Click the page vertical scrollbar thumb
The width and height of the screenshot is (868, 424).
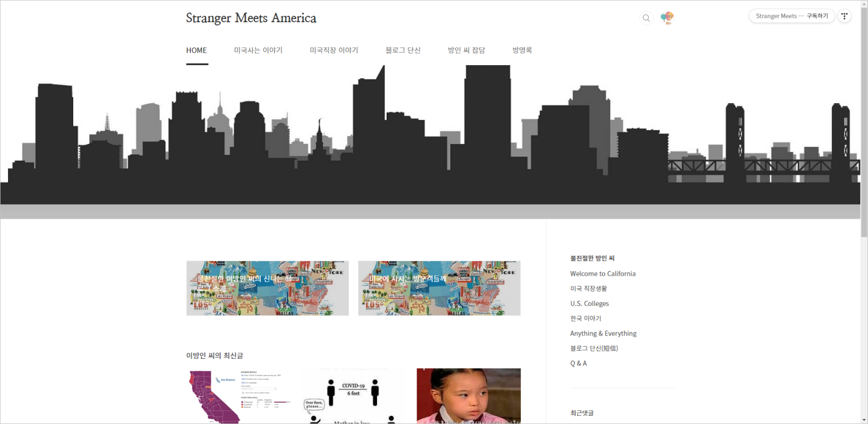coord(864,122)
